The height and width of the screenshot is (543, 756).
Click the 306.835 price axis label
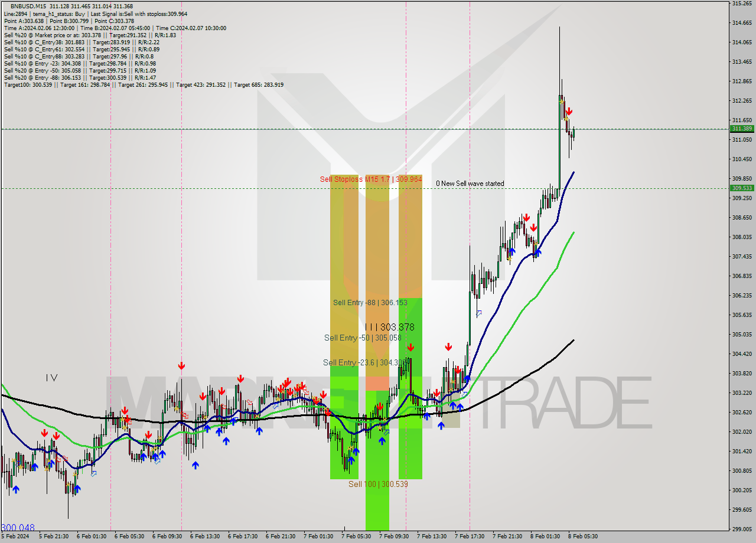coord(742,276)
